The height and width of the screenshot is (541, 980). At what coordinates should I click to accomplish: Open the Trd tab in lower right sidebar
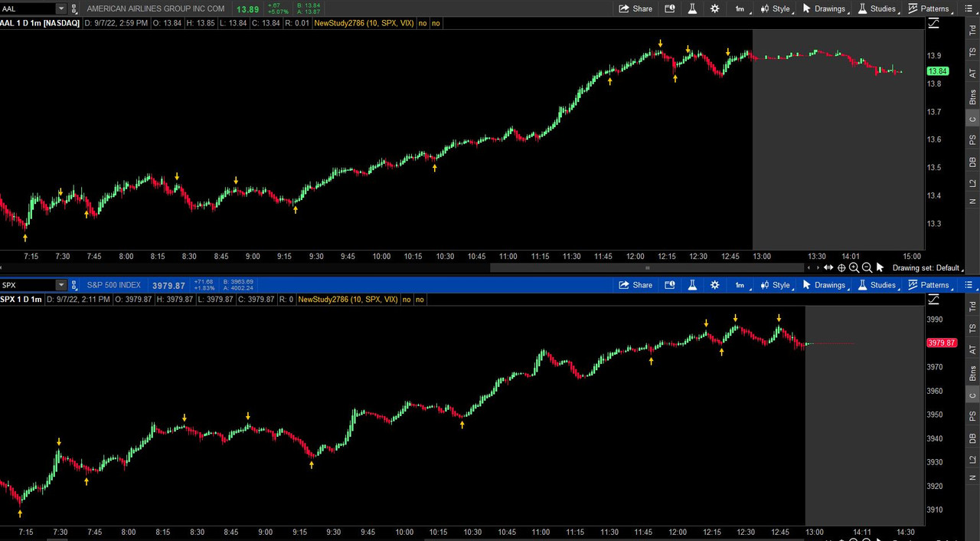tap(972, 305)
